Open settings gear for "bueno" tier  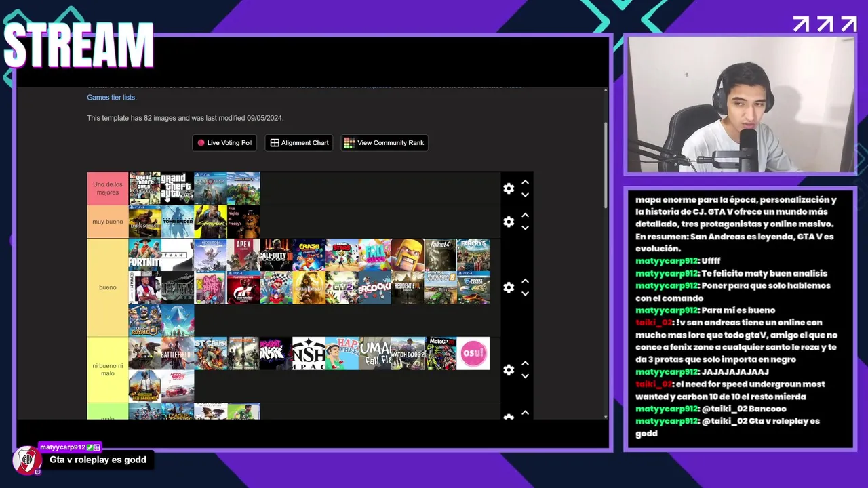coord(509,287)
